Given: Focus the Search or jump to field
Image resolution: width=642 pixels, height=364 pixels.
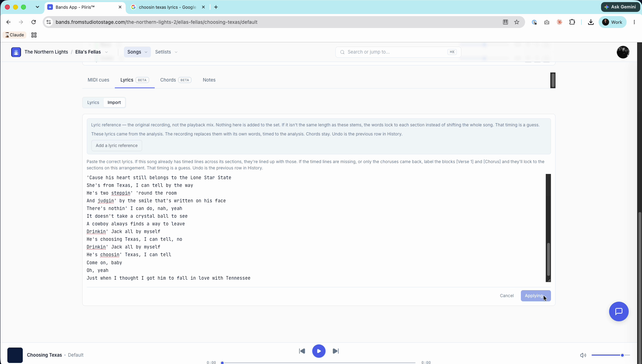Looking at the screenshot, I should pyautogui.click(x=398, y=52).
